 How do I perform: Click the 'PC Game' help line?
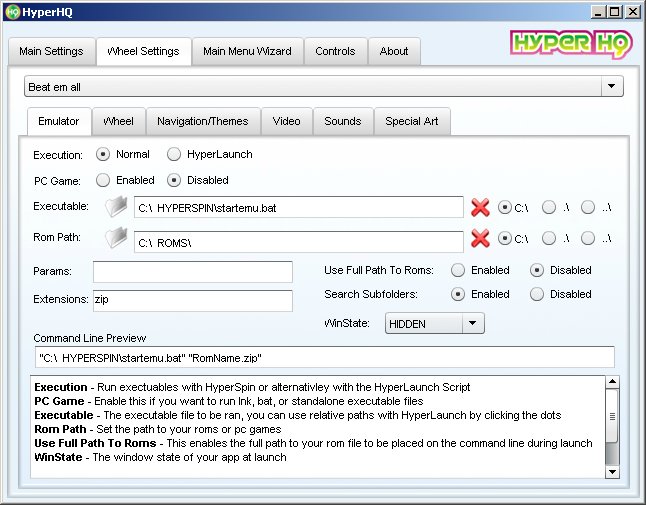(x=229, y=401)
